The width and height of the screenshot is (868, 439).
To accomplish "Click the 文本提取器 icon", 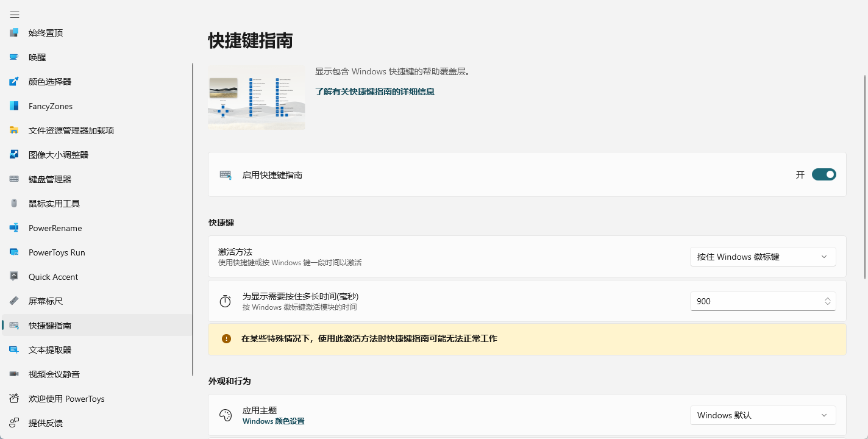I will 15,350.
